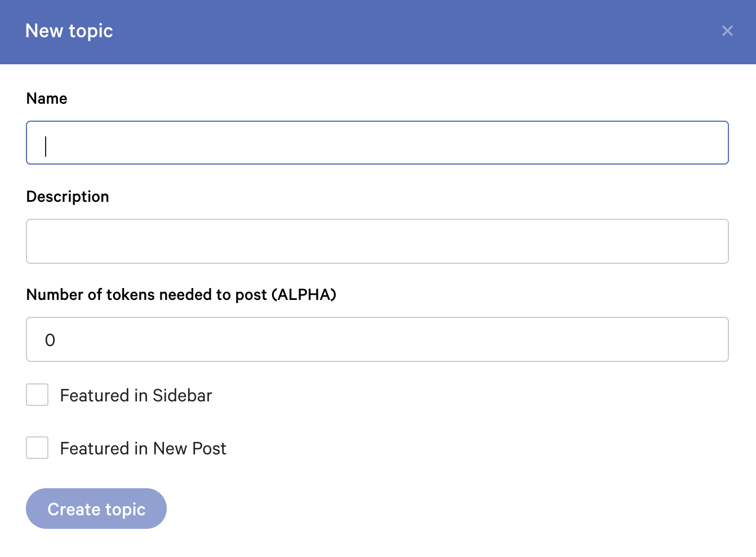756x557 pixels.
Task: Enable the Featured in Sidebar checkbox
Action: [37, 395]
